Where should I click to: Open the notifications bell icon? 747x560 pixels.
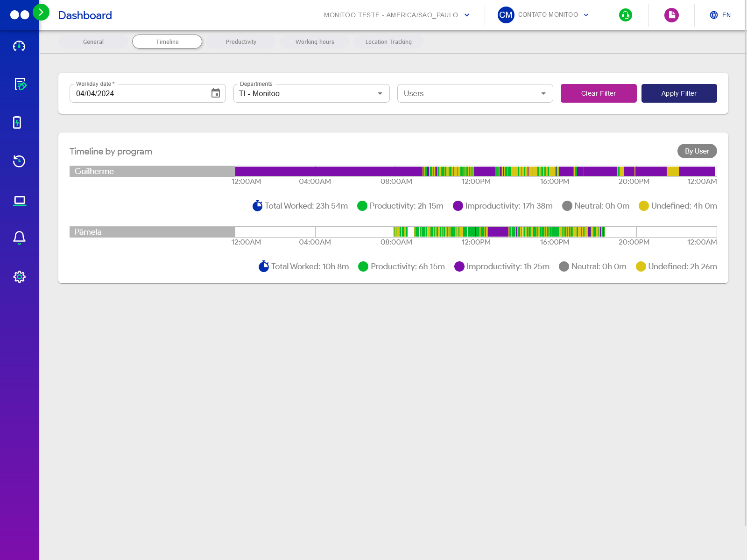(x=19, y=238)
